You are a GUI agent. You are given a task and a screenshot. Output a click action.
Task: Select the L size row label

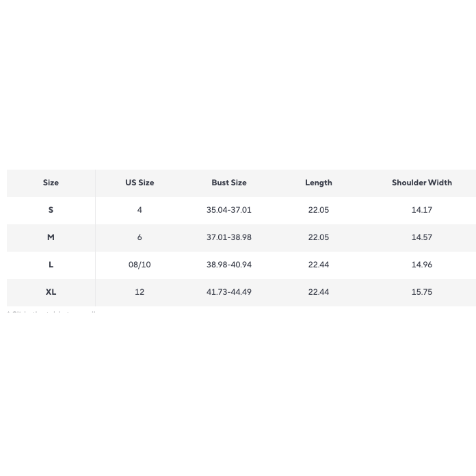coord(51,265)
